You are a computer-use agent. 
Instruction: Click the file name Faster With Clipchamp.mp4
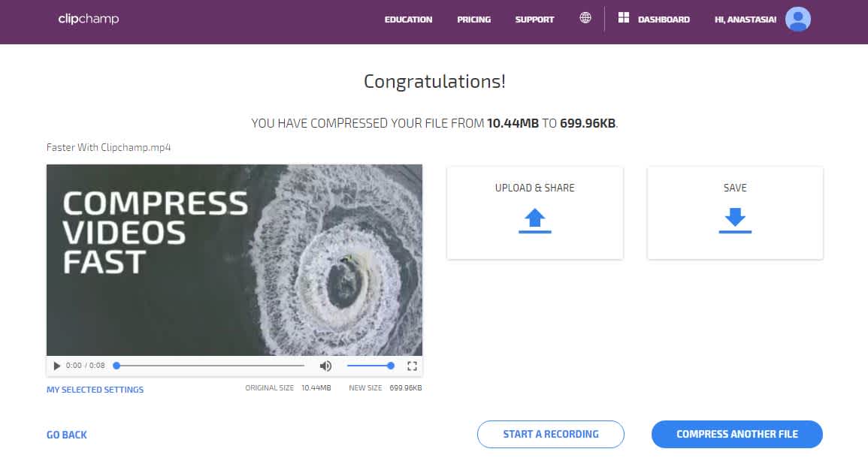click(108, 148)
